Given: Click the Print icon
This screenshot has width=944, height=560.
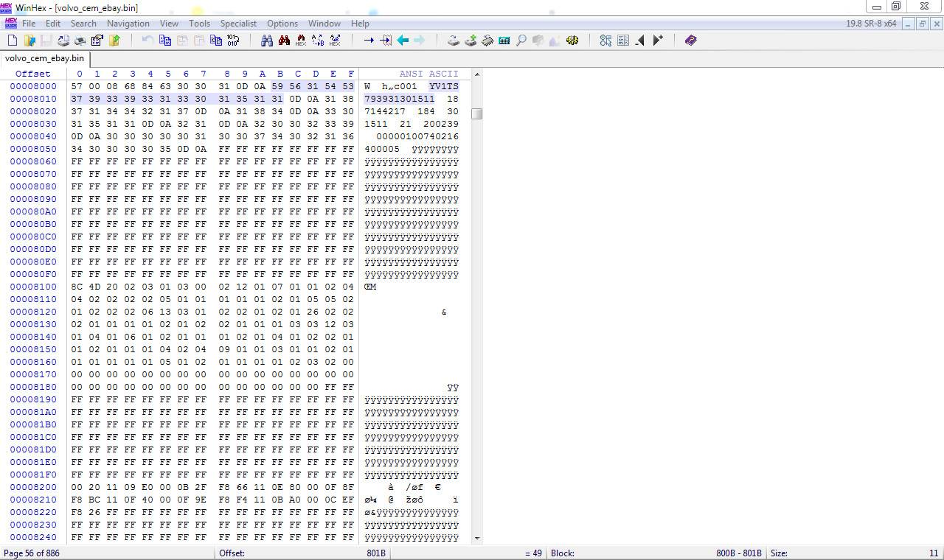Looking at the screenshot, I should [63, 41].
